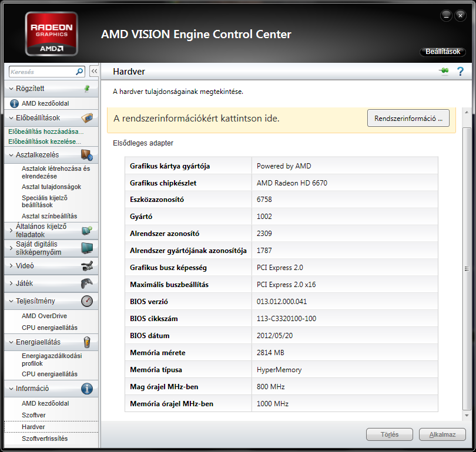Image resolution: width=476 pixels, height=452 pixels.
Task: Select the Memória mérete value 2814 MB
Action: (270, 353)
